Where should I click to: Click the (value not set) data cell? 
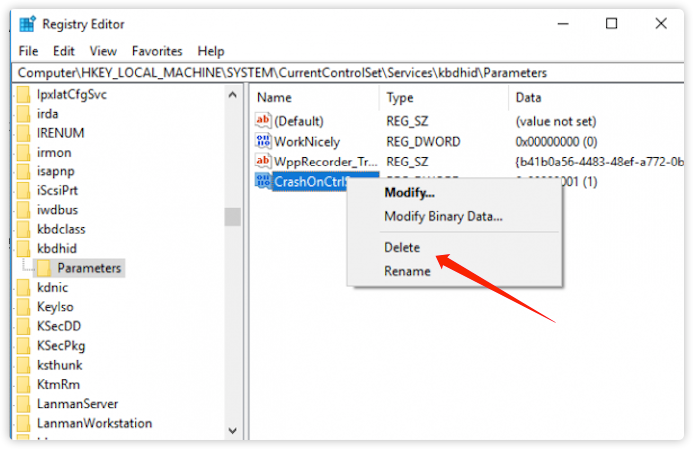(x=556, y=121)
